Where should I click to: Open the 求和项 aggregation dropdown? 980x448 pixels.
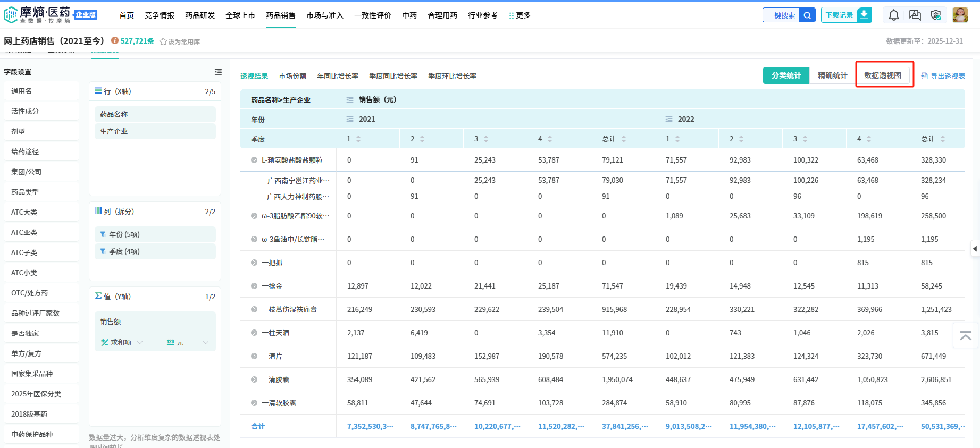coord(122,343)
